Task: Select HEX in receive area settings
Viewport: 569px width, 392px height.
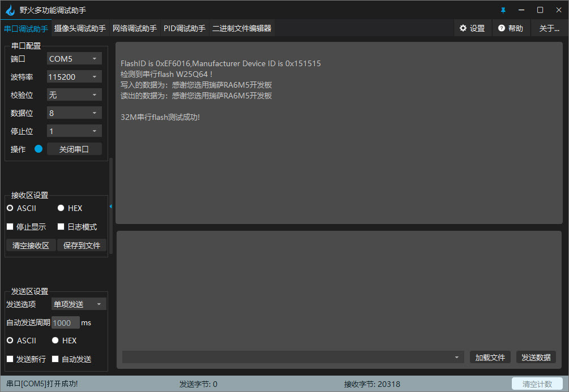Action: click(61, 208)
